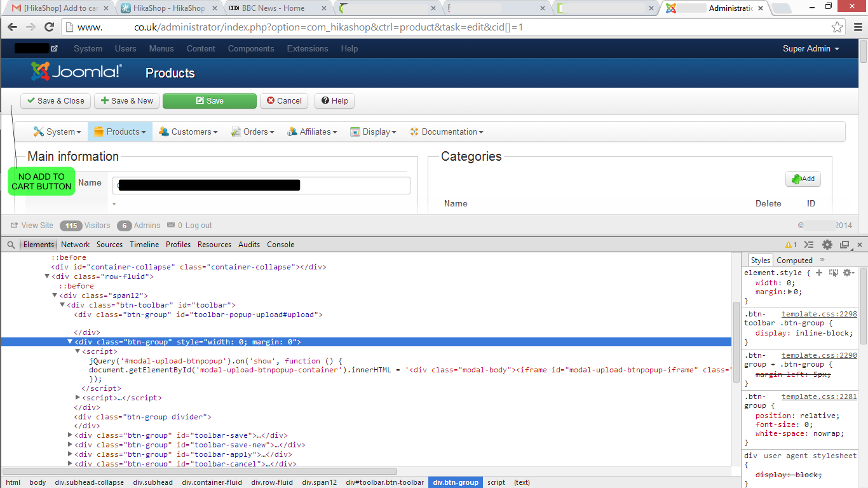The image size is (868, 488).
Task: Click the DevTools warning count icon
Action: tap(790, 245)
